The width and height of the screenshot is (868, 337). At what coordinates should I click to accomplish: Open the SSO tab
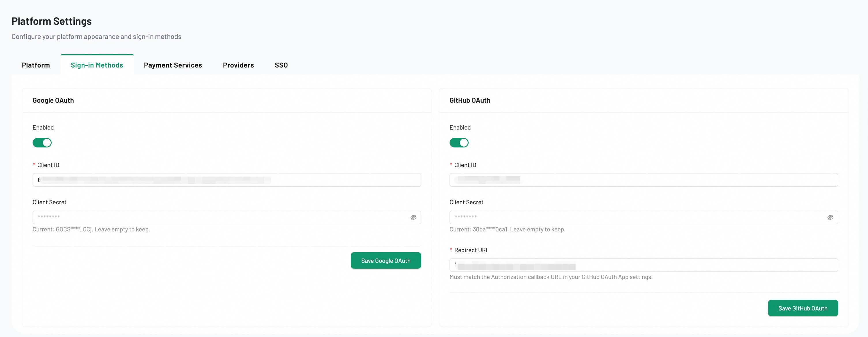click(x=281, y=65)
